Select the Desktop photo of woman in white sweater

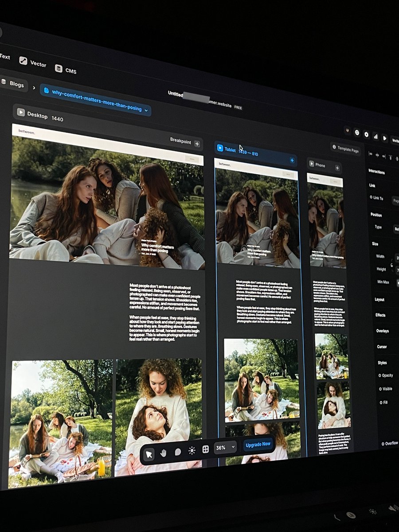coord(159,417)
